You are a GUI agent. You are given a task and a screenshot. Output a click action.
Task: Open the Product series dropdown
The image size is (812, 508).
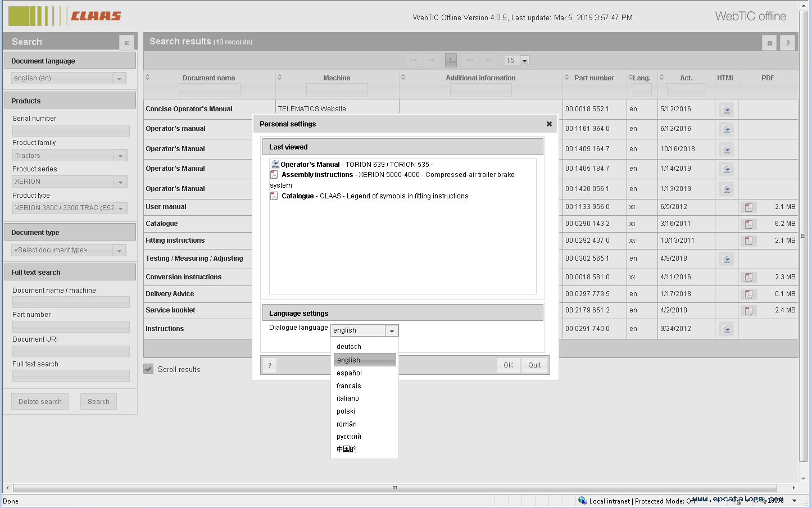(x=120, y=182)
